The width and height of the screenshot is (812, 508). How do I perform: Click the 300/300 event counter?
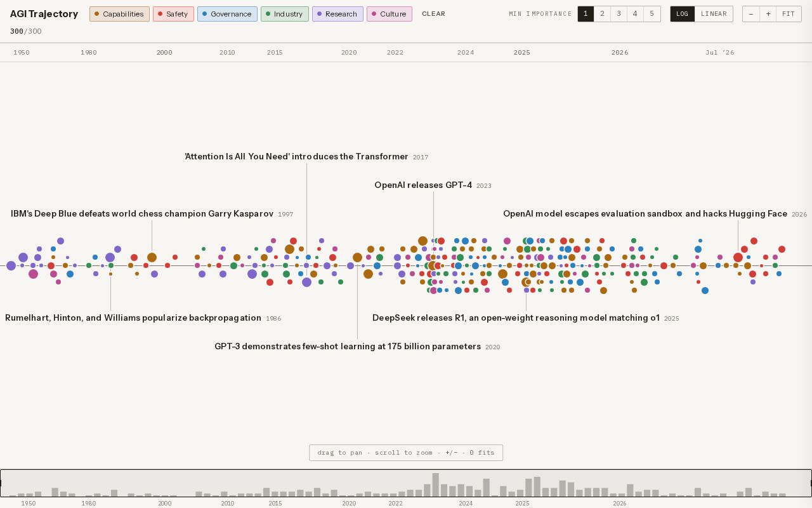click(x=26, y=31)
